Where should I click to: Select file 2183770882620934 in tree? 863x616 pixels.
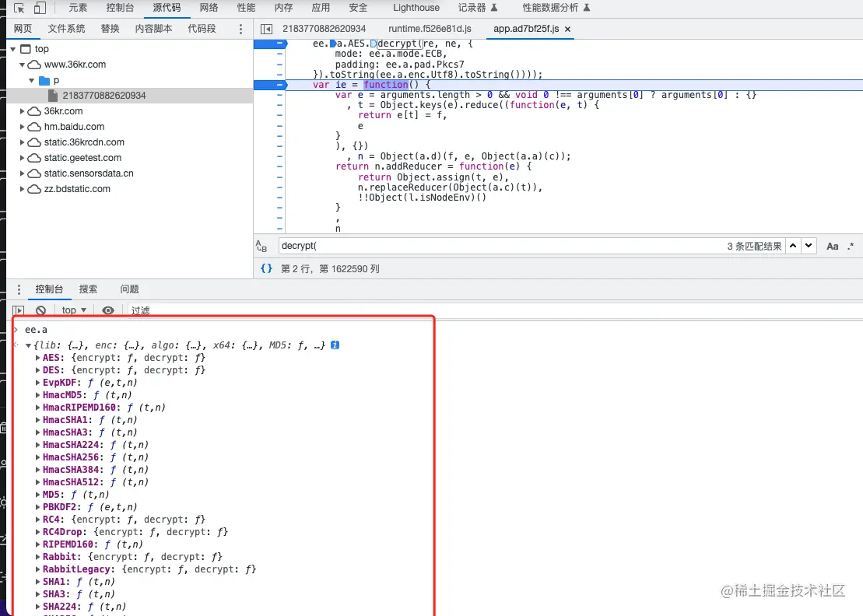[104, 96]
